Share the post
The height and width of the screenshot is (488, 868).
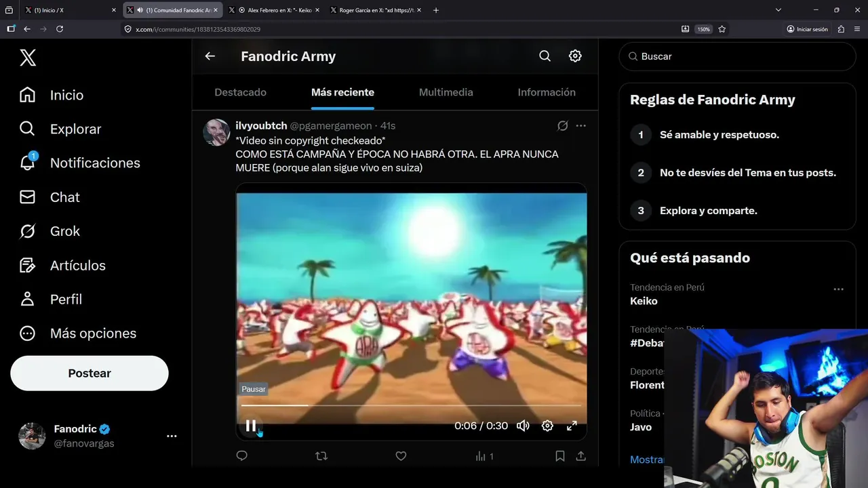coord(581,456)
